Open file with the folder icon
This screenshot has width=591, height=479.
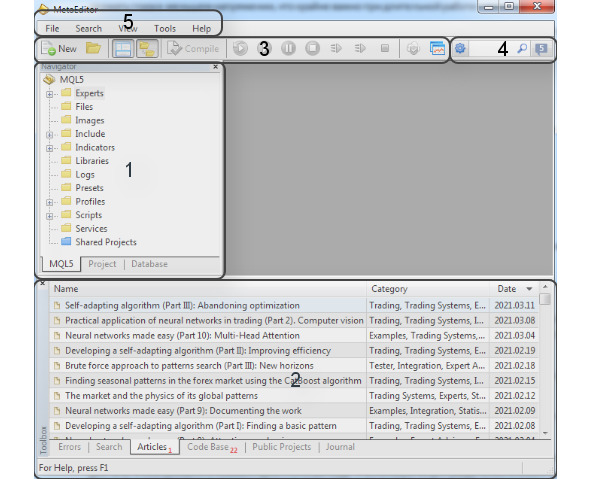click(93, 48)
